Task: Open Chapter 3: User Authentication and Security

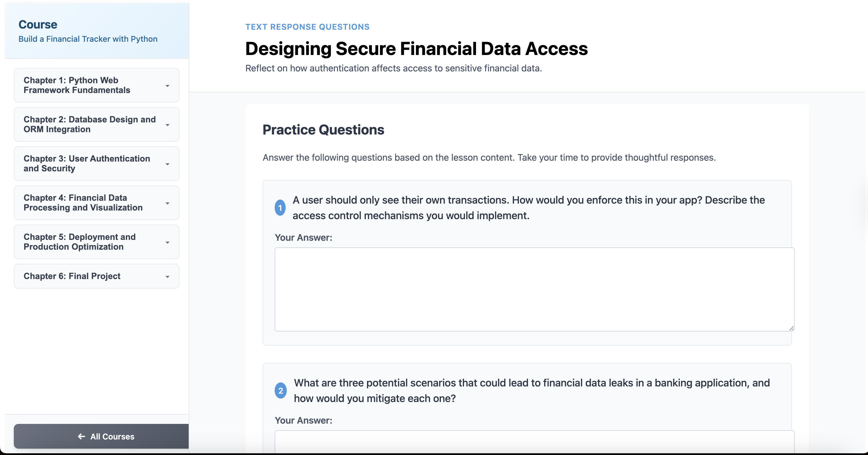Action: (x=87, y=163)
